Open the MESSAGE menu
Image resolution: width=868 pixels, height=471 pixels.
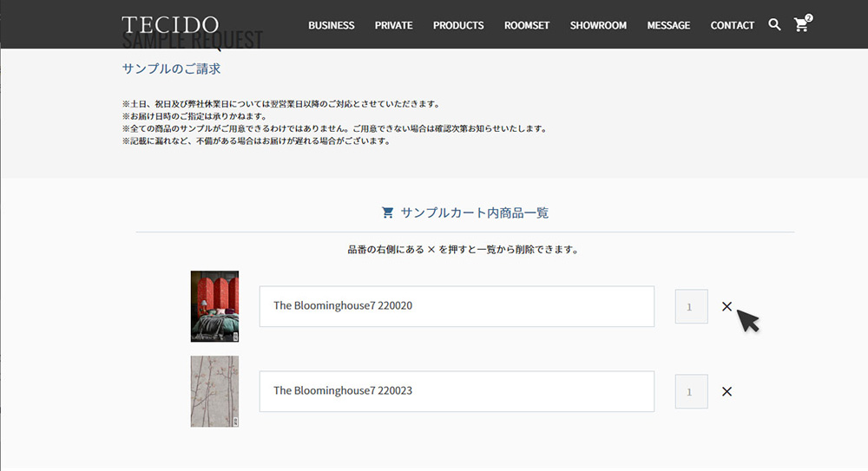[x=668, y=25]
